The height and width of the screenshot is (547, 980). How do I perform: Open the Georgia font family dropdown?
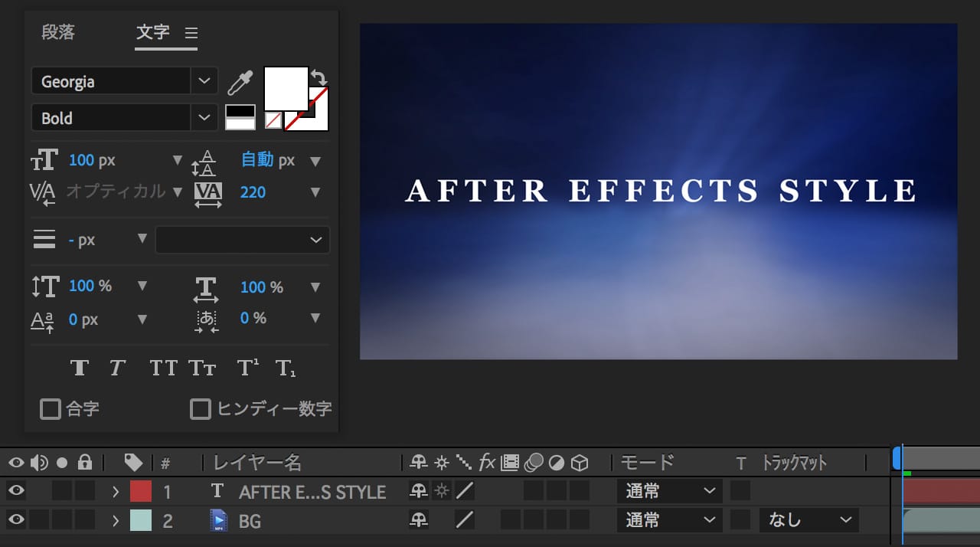203,81
